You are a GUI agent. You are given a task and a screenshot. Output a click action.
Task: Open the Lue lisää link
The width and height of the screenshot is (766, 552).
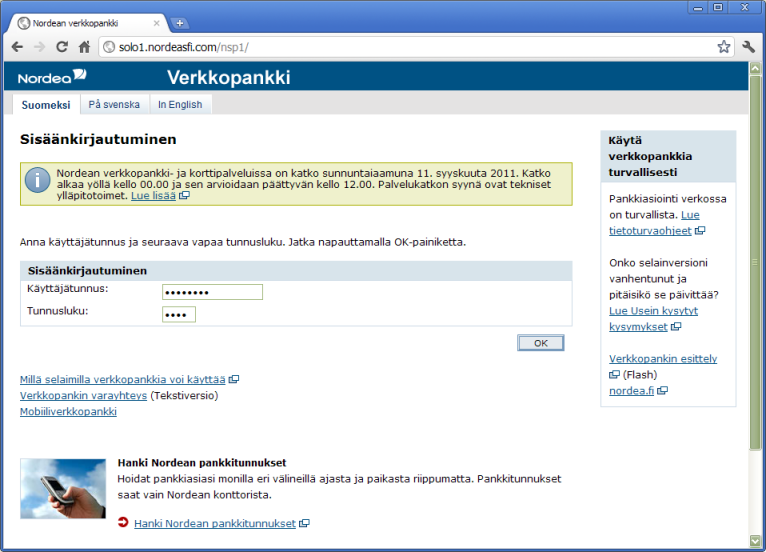click(x=153, y=195)
